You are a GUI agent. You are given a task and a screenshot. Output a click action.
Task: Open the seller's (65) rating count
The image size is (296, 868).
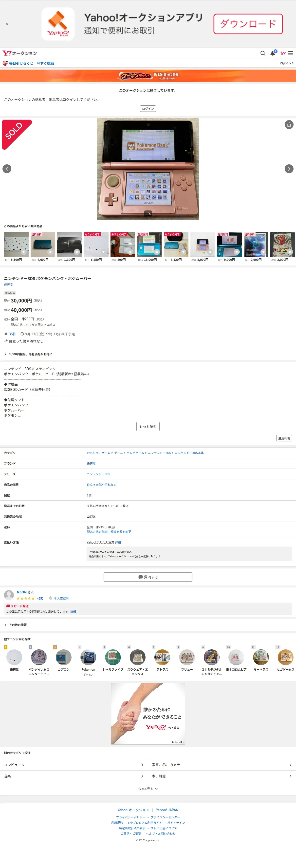40,598
